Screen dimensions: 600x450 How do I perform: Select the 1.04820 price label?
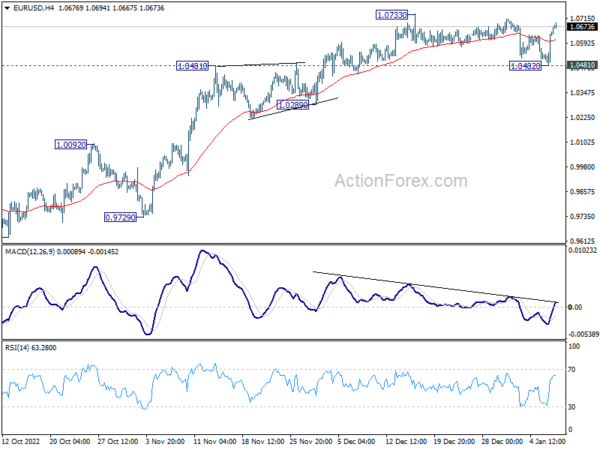pyautogui.click(x=526, y=66)
